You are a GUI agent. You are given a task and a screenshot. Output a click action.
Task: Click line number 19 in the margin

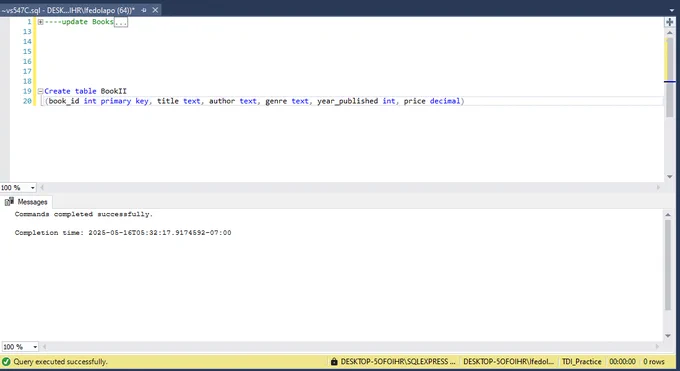coord(27,91)
